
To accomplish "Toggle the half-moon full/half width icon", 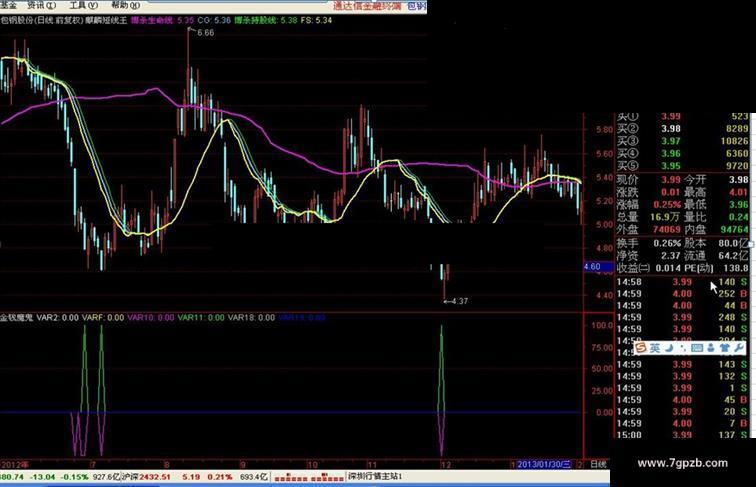I will click(670, 348).
